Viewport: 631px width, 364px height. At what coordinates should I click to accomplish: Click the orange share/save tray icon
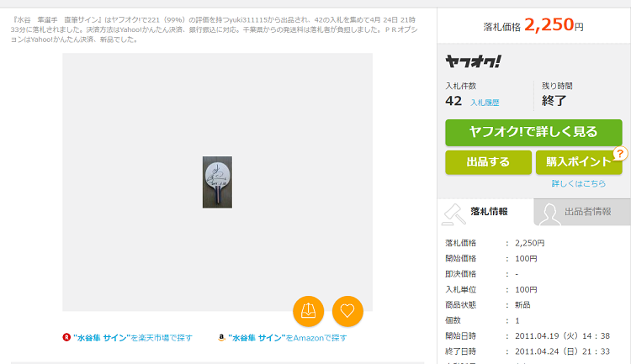[308, 311]
